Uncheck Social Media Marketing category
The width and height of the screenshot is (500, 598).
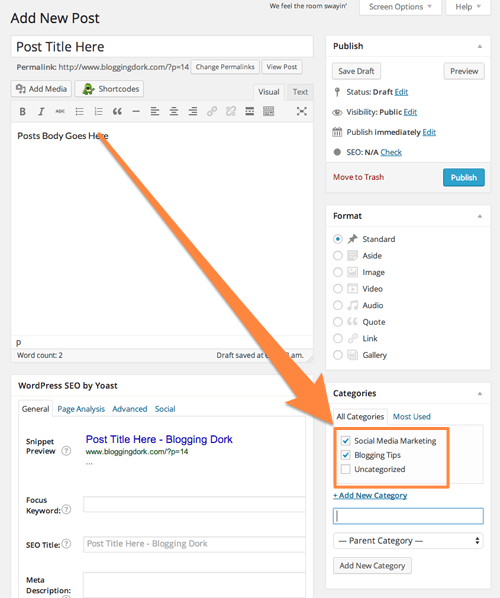[x=346, y=441]
